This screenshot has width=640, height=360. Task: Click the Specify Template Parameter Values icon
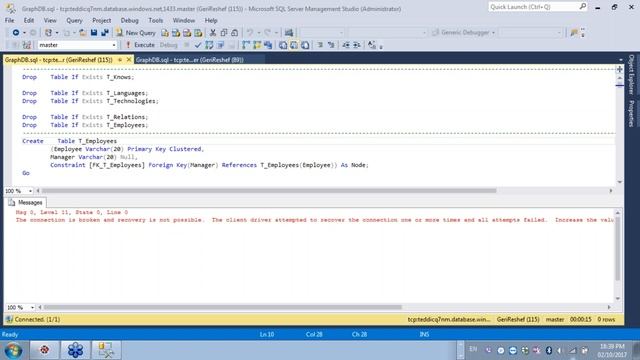click(371, 45)
